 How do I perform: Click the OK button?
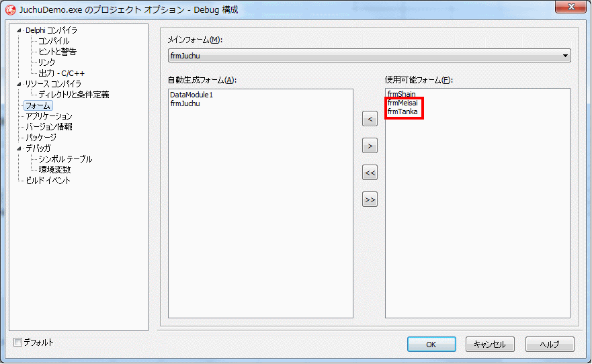[x=431, y=344]
